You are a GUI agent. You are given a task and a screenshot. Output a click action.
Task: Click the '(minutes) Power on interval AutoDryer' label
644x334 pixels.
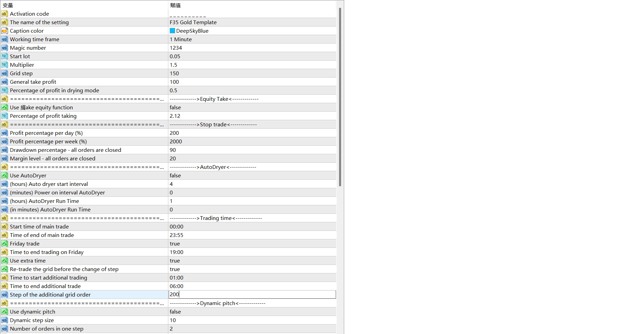[x=57, y=192]
